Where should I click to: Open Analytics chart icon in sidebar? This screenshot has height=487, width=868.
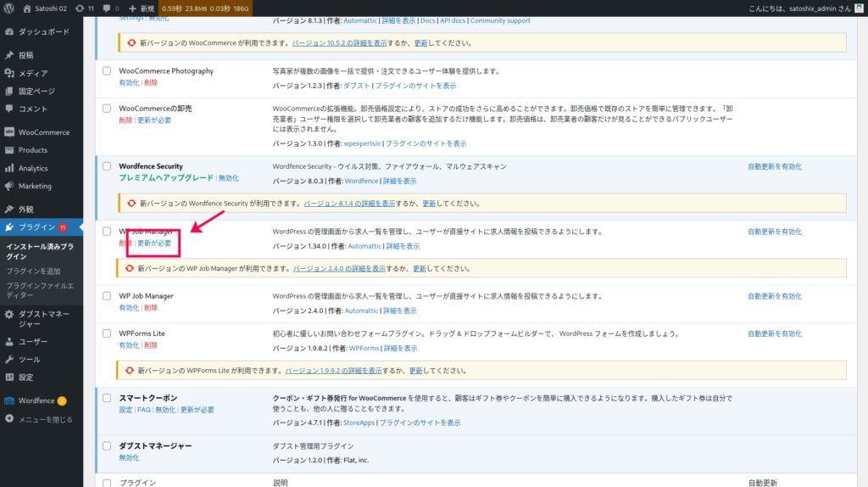(9, 168)
